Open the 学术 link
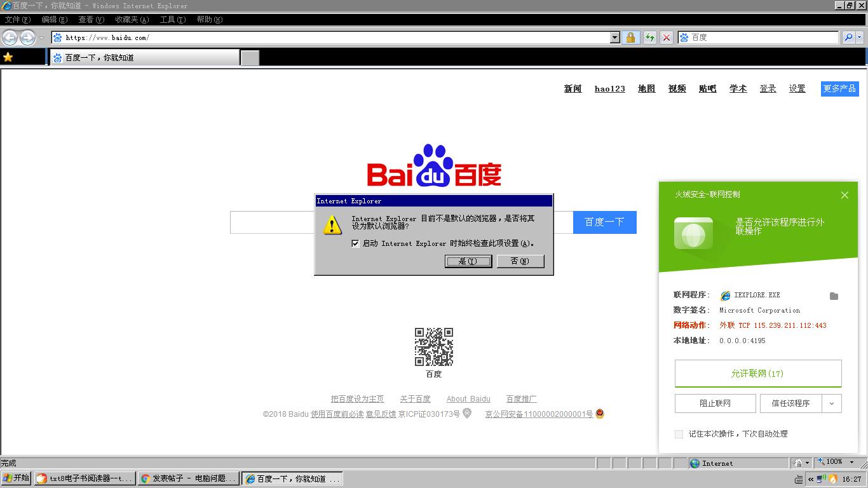Viewport: 868px width, 488px height. coord(738,89)
